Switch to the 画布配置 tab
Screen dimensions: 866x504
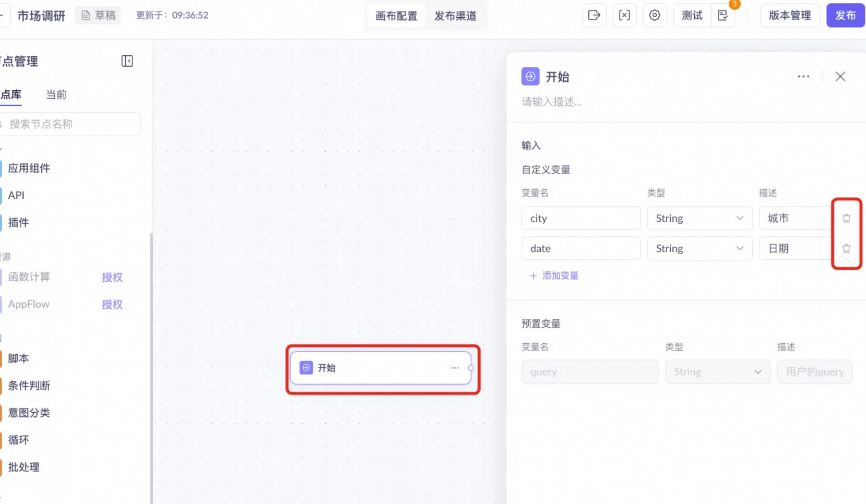coord(396,16)
